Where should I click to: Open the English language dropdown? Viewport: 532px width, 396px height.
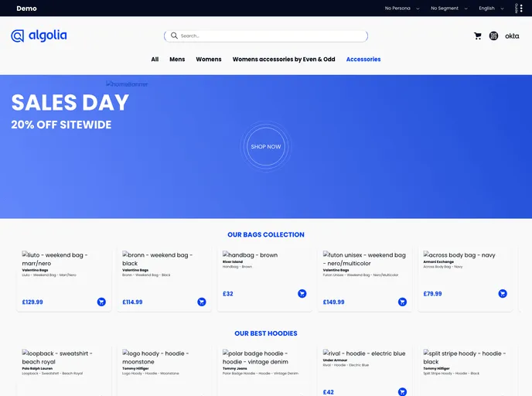point(491,9)
